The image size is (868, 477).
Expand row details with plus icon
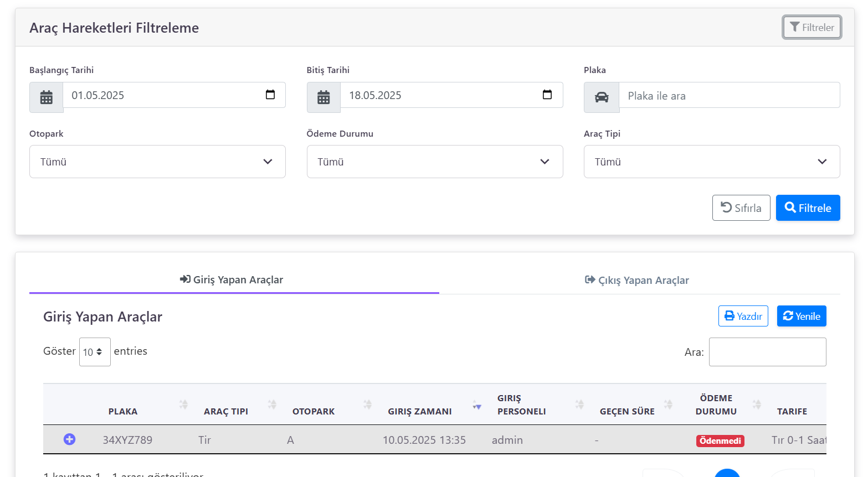[69, 439]
